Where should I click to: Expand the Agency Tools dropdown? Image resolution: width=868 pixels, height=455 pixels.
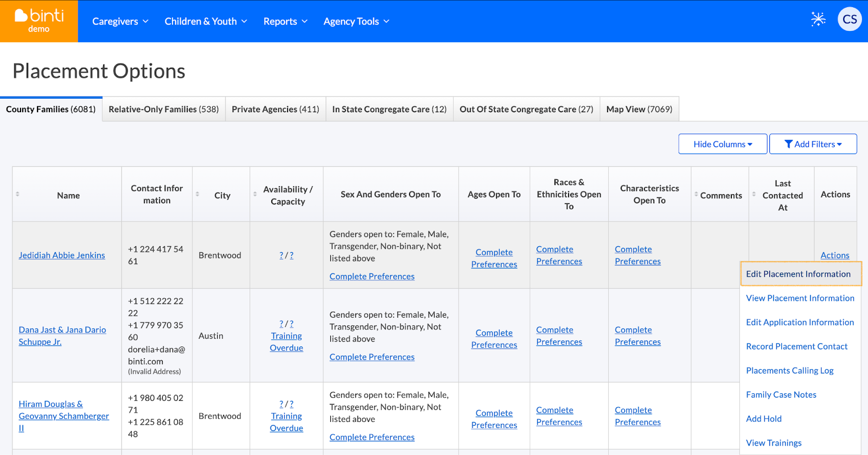(356, 21)
